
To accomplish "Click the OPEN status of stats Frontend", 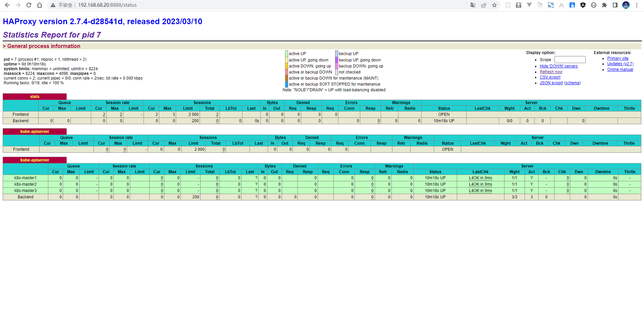I will 444,114.
